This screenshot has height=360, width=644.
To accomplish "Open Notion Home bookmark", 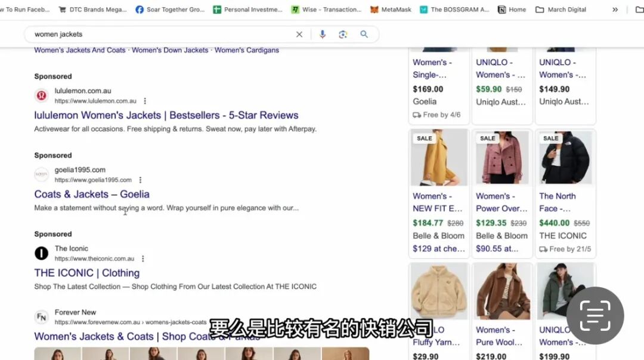I will pyautogui.click(x=512, y=10).
